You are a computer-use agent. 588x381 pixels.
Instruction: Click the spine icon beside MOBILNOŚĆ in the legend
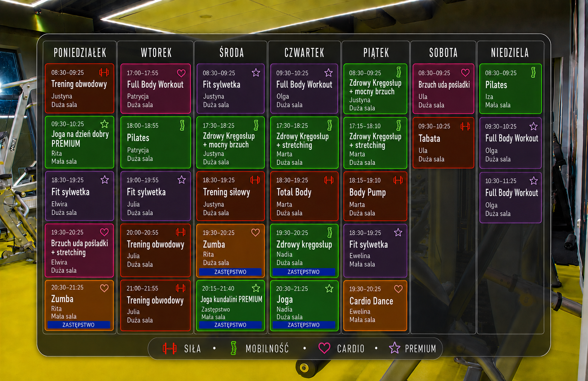(233, 348)
